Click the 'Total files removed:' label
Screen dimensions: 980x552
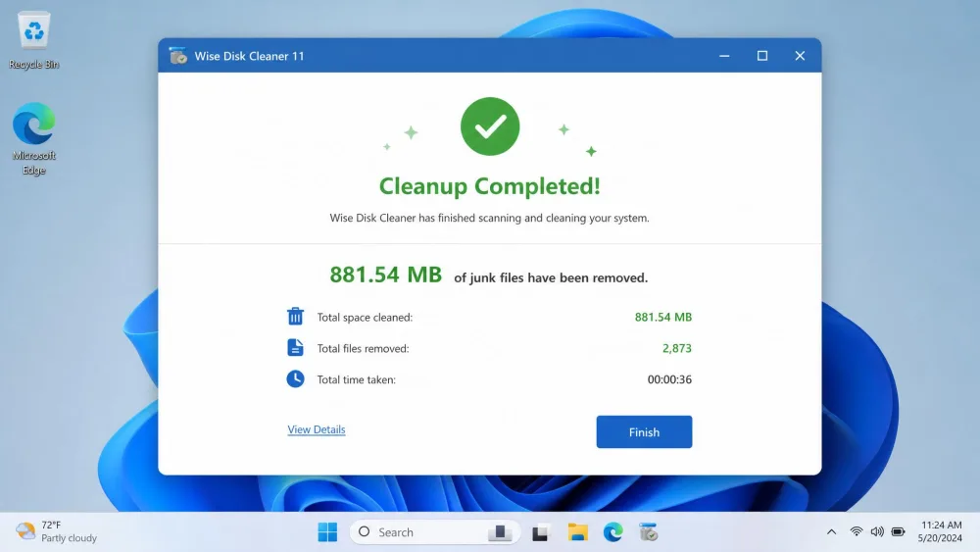[x=363, y=348]
